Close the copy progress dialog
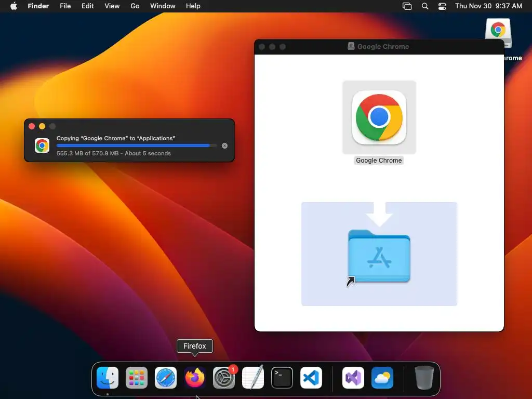 point(32,126)
